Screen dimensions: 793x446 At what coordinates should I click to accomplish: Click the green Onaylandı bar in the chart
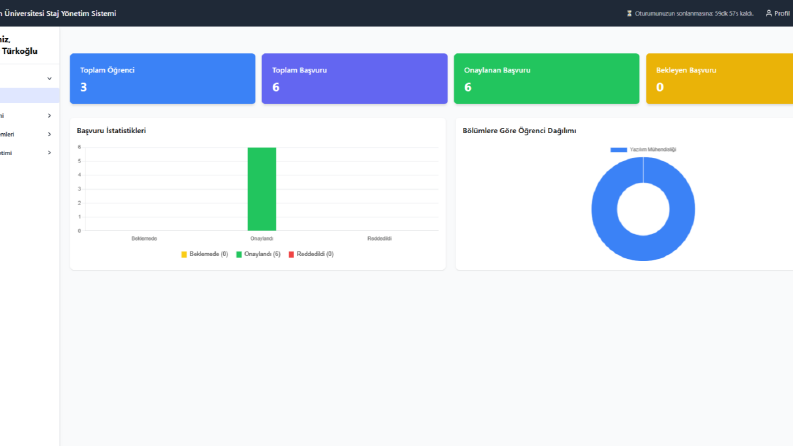261,189
